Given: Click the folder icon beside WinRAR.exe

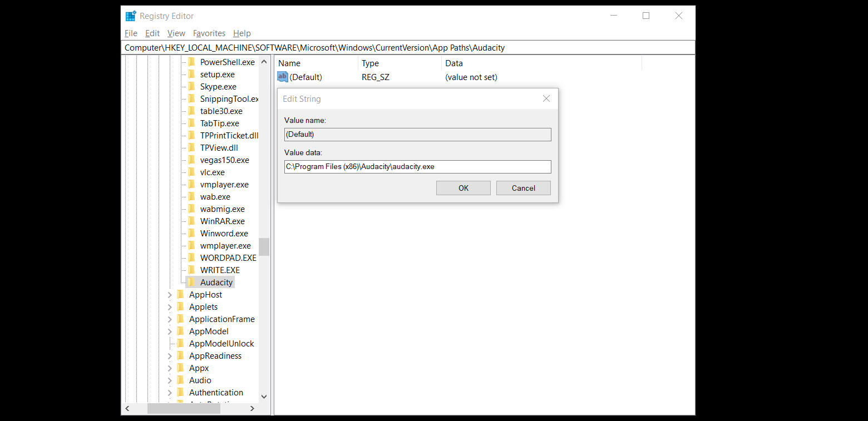Looking at the screenshot, I should click(191, 221).
